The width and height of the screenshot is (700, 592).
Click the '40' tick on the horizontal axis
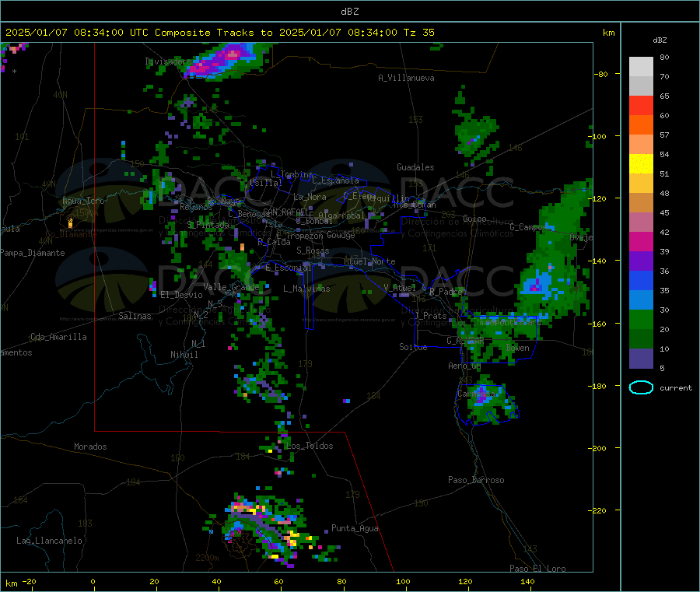pyautogui.click(x=216, y=581)
